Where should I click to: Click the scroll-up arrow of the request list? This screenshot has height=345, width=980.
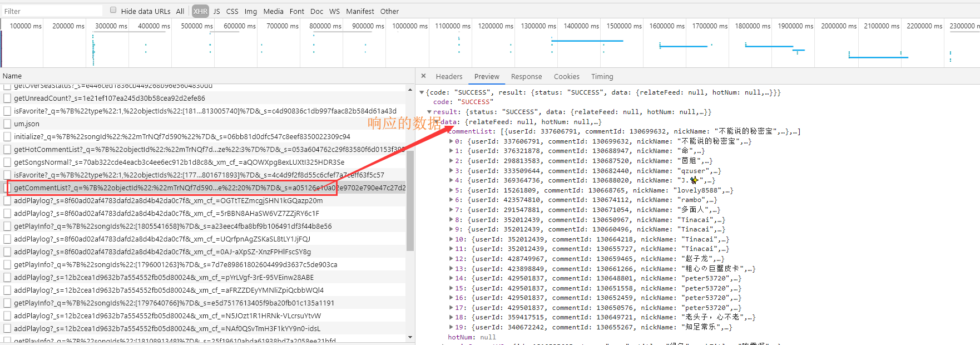[410, 88]
